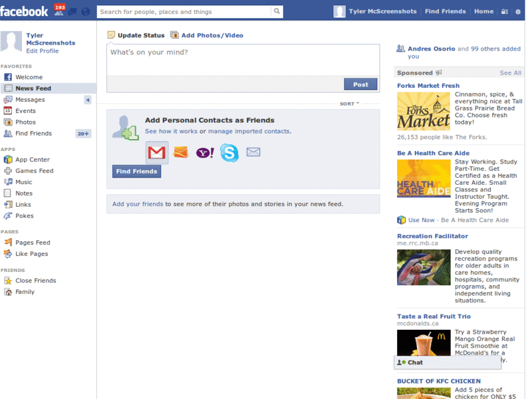Click the 99 others link

tap(485, 49)
